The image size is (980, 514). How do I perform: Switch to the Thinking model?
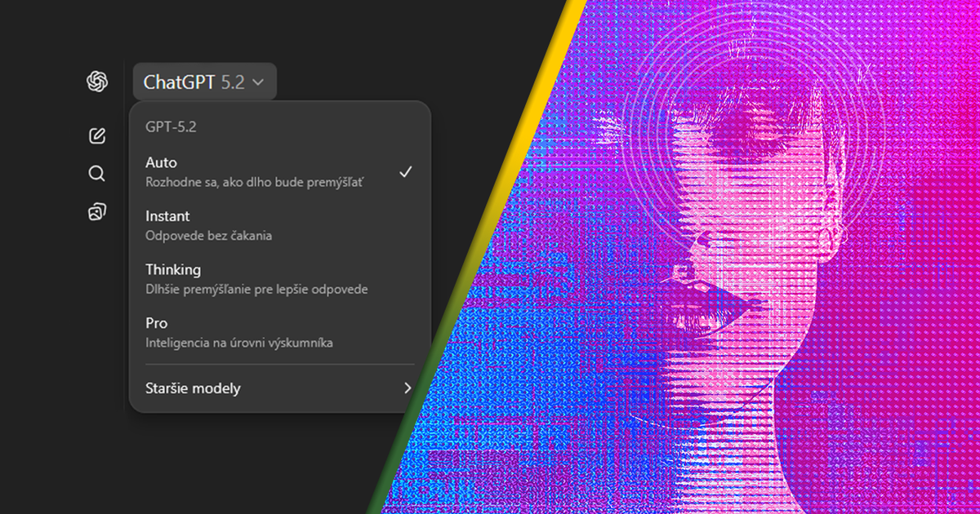click(280, 279)
